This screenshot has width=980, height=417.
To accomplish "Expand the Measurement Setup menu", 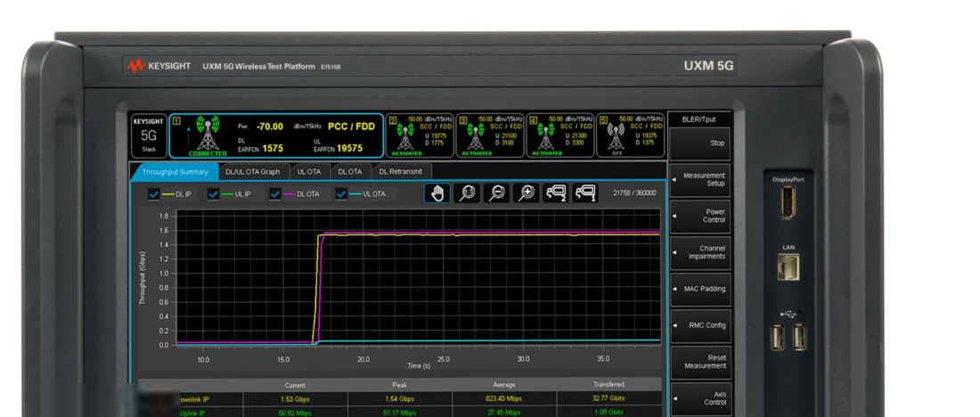I will (x=700, y=179).
